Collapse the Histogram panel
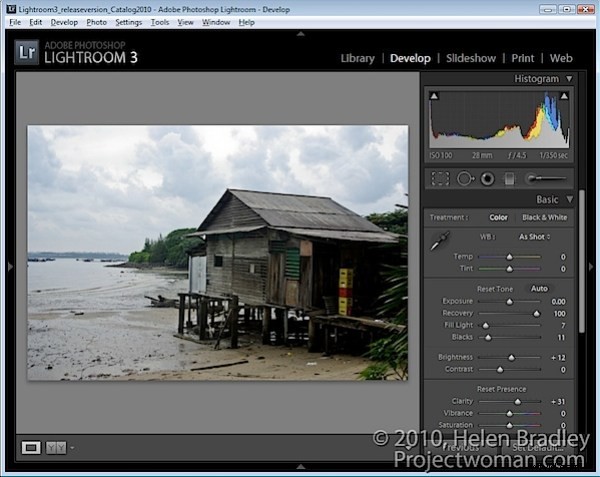This screenshot has width=600, height=477. (569, 79)
